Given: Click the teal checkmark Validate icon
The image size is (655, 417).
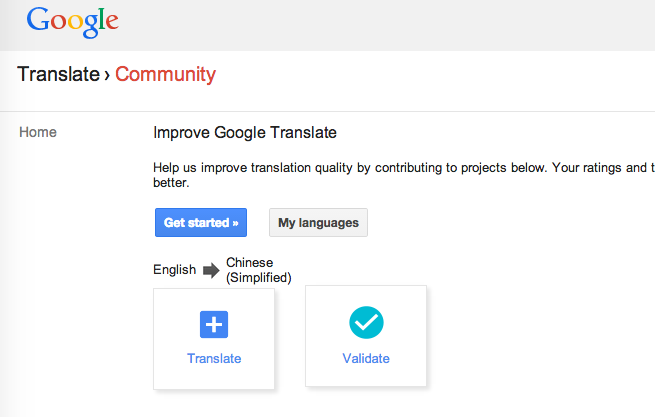Looking at the screenshot, I should [x=366, y=323].
